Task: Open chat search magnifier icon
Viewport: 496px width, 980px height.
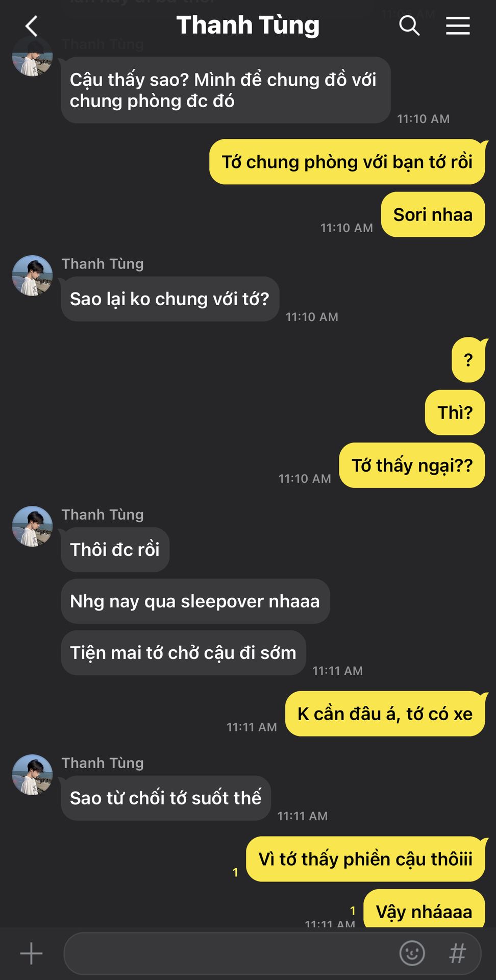Action: point(409,26)
